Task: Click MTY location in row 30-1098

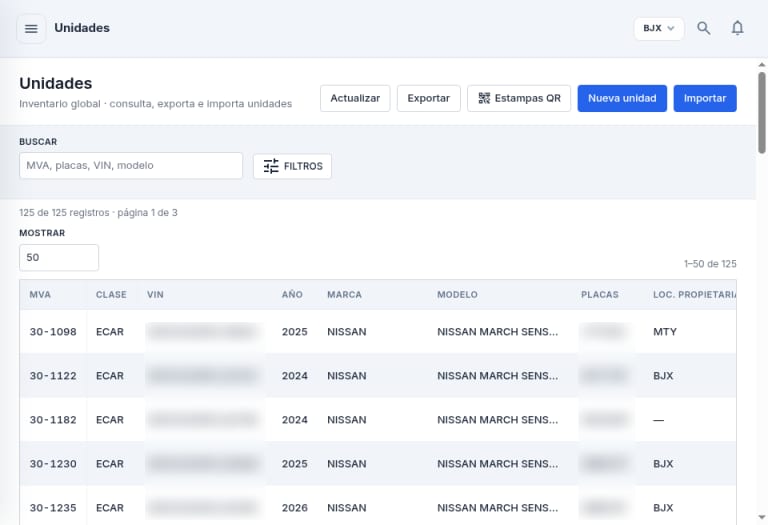Action: pyautogui.click(x=665, y=332)
